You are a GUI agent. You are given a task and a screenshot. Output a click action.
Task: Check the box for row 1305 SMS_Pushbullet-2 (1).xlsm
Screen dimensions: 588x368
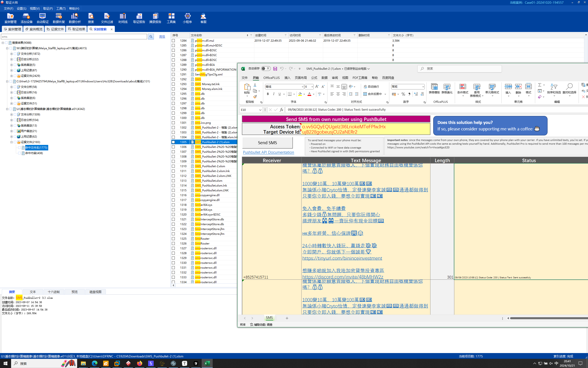173,142
